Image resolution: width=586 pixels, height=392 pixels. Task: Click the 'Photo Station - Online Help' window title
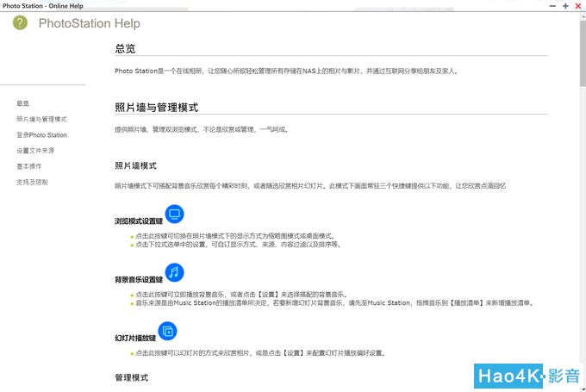pyautogui.click(x=43, y=6)
